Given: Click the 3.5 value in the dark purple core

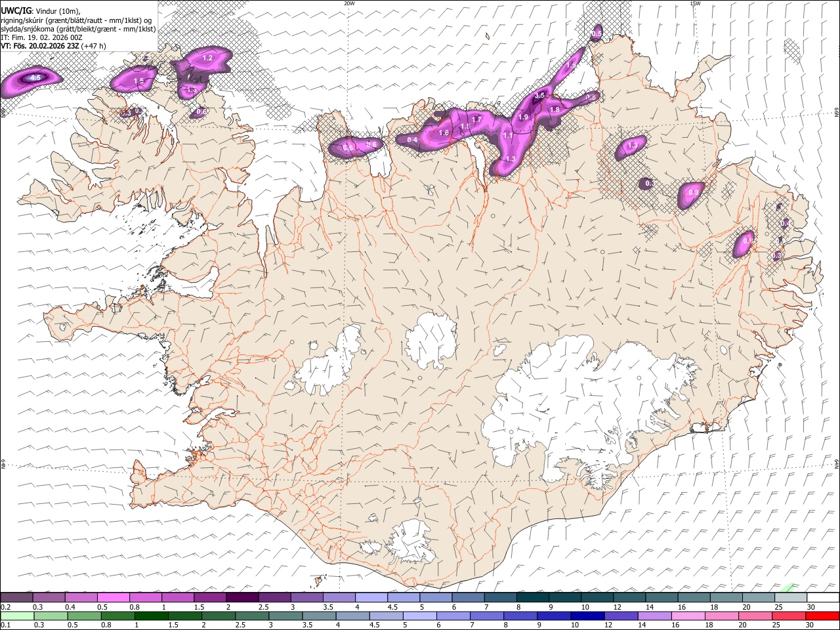Looking at the screenshot, I should pos(539,96).
